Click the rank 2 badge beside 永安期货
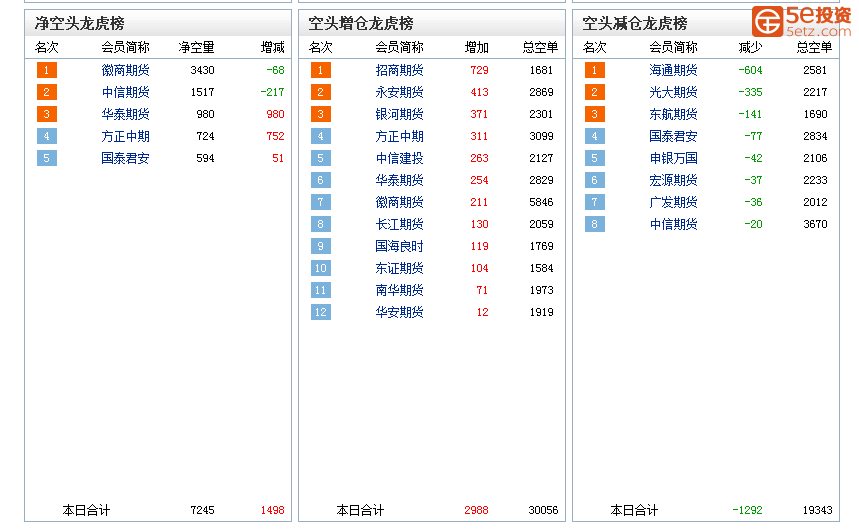 point(320,92)
